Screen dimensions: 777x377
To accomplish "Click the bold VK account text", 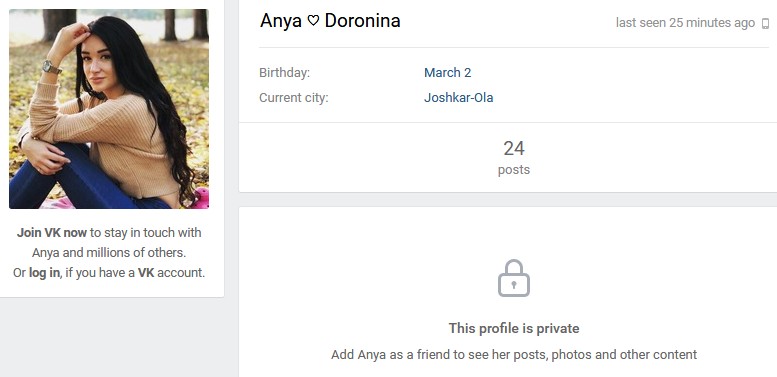I will [x=146, y=272].
